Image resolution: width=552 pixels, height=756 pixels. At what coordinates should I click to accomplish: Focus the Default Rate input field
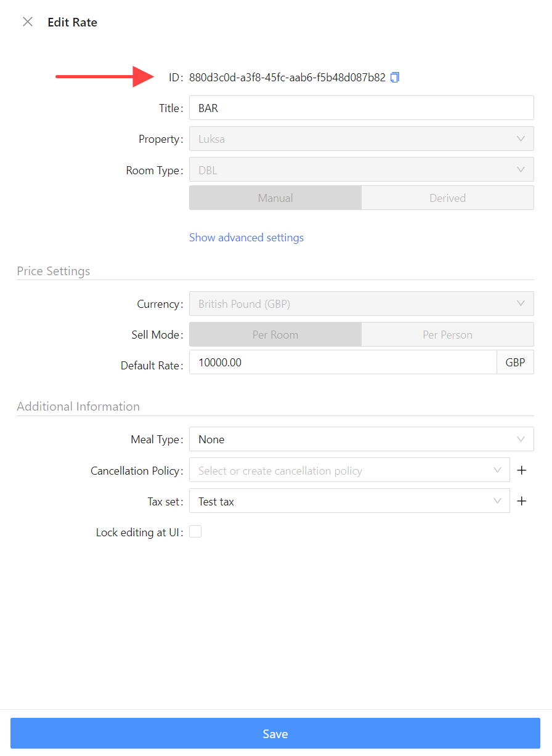point(343,363)
